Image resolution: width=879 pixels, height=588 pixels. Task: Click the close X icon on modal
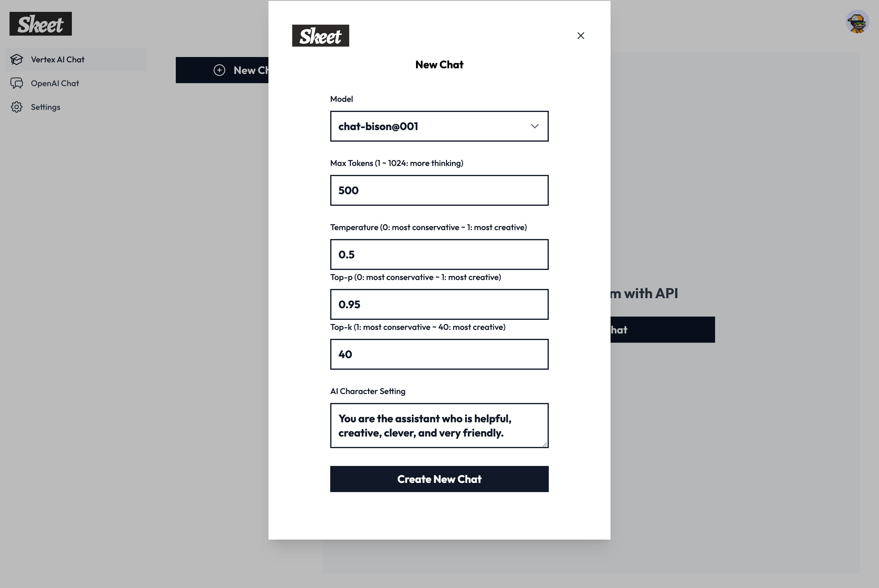pos(581,35)
